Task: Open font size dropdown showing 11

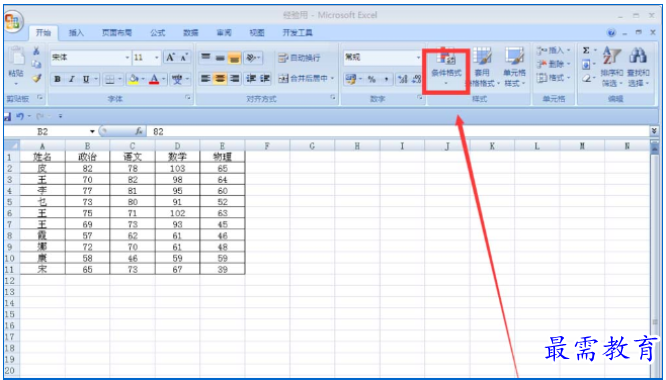Action: (x=157, y=57)
